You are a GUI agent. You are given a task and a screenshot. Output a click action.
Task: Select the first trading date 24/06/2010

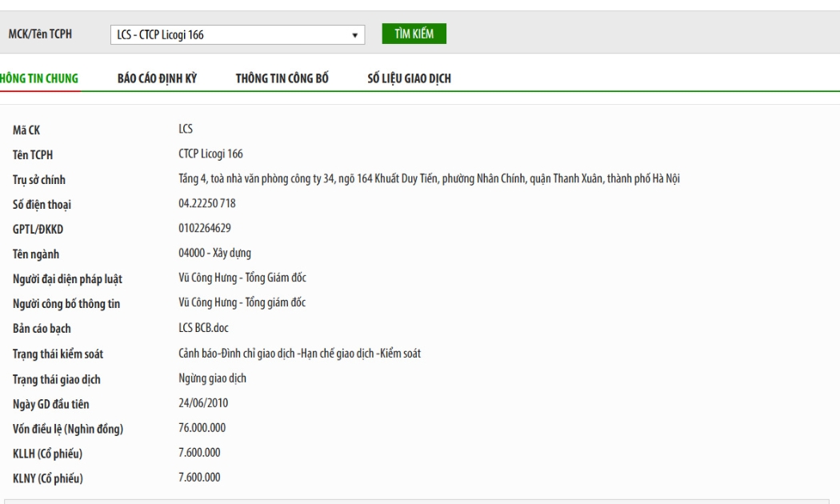click(x=203, y=402)
